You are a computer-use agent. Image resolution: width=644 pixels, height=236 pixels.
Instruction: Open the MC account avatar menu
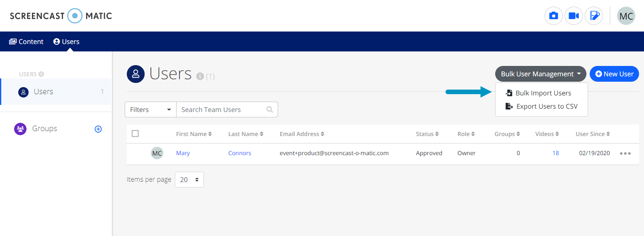pos(626,16)
